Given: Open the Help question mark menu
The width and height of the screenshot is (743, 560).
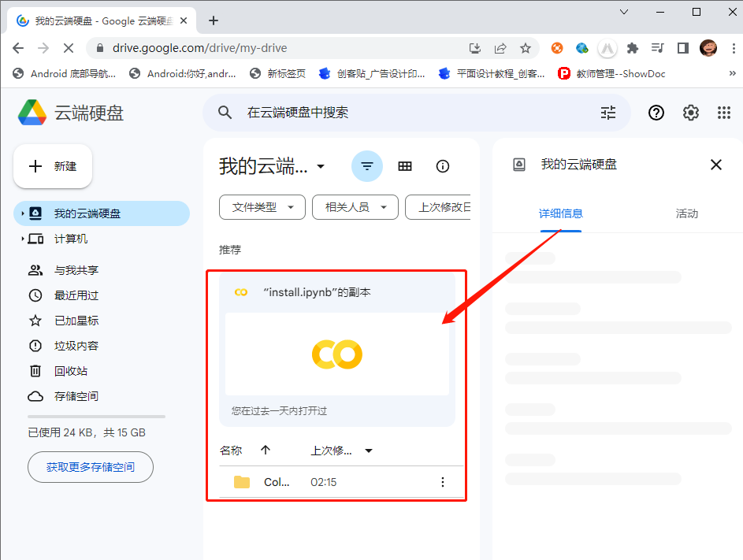Looking at the screenshot, I should coord(656,113).
